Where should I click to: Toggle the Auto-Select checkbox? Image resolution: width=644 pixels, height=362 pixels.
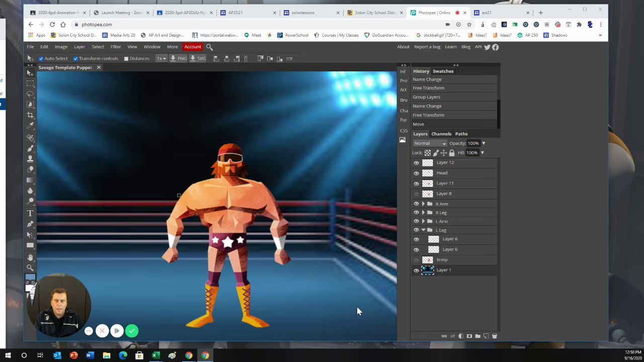point(41,58)
